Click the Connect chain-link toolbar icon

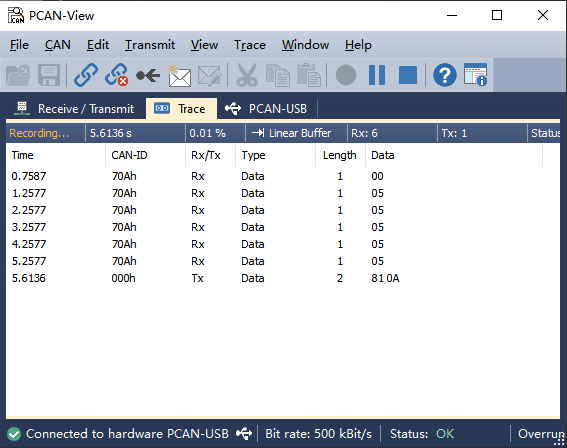(x=86, y=75)
